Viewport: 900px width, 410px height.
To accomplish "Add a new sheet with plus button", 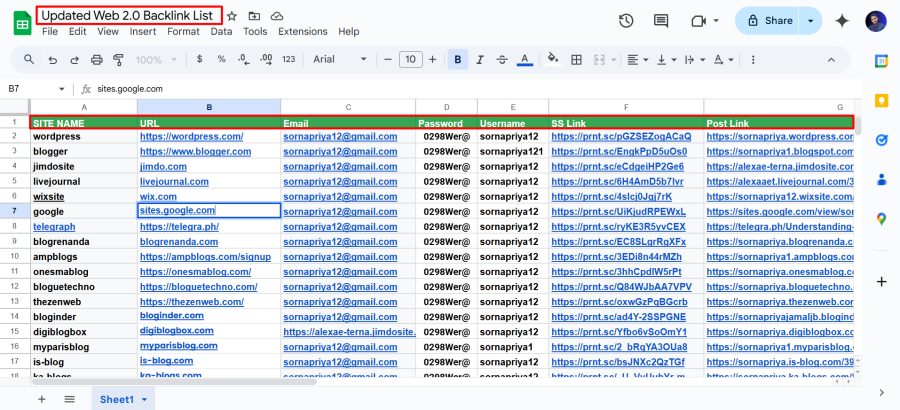I will 41,400.
